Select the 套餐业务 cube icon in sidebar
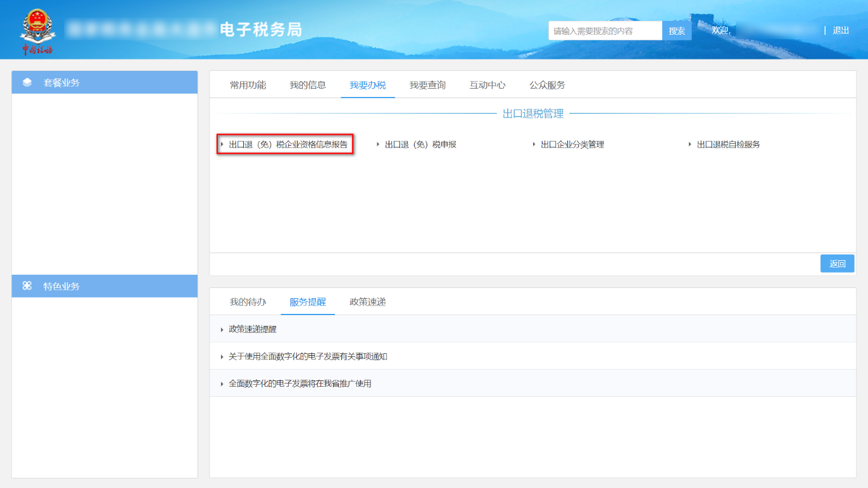Image resolution: width=868 pixels, height=488 pixels. point(26,82)
